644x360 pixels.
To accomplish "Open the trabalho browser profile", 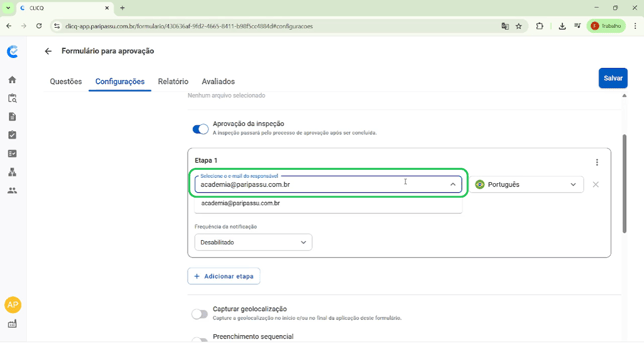I will point(606,26).
